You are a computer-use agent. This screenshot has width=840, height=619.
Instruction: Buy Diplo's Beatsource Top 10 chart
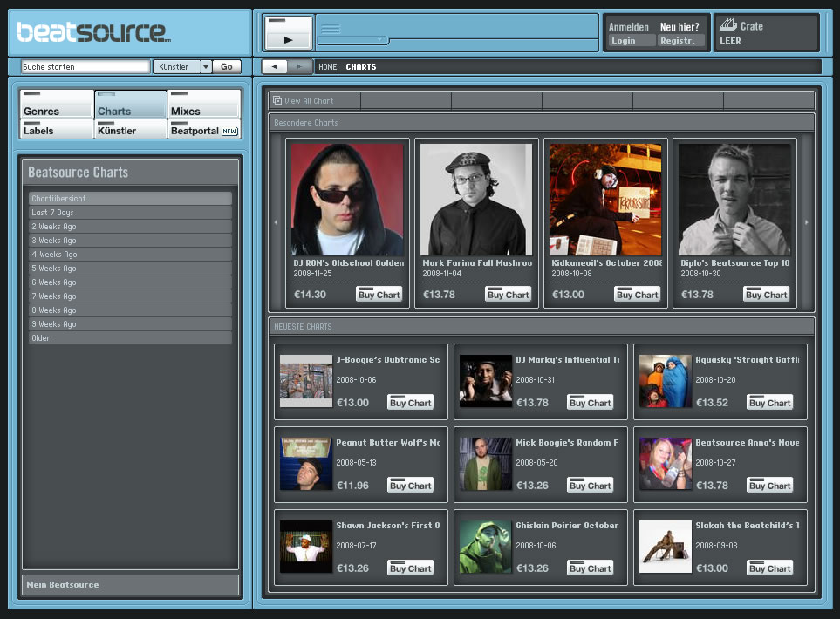(767, 294)
